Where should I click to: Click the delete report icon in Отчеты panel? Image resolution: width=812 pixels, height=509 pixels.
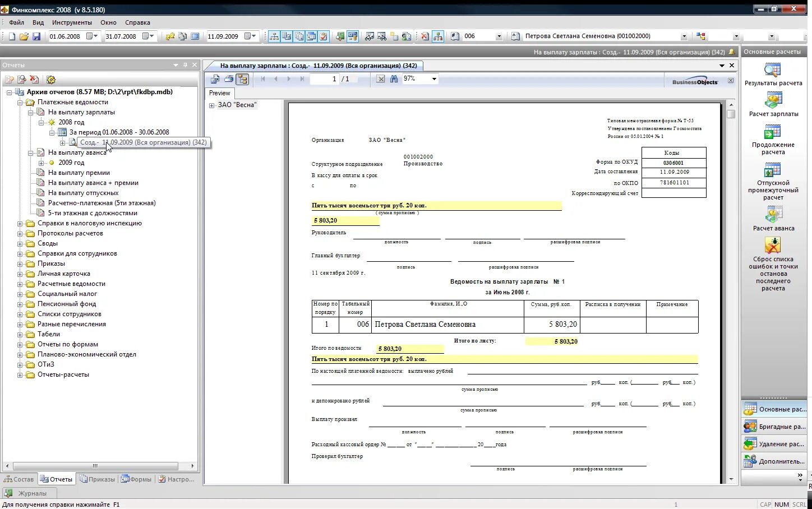34,80
